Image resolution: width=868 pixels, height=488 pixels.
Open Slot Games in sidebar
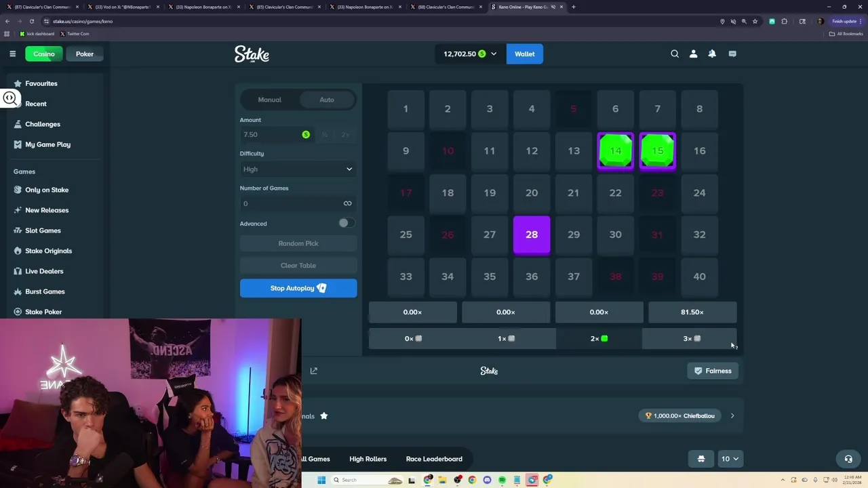click(x=43, y=230)
